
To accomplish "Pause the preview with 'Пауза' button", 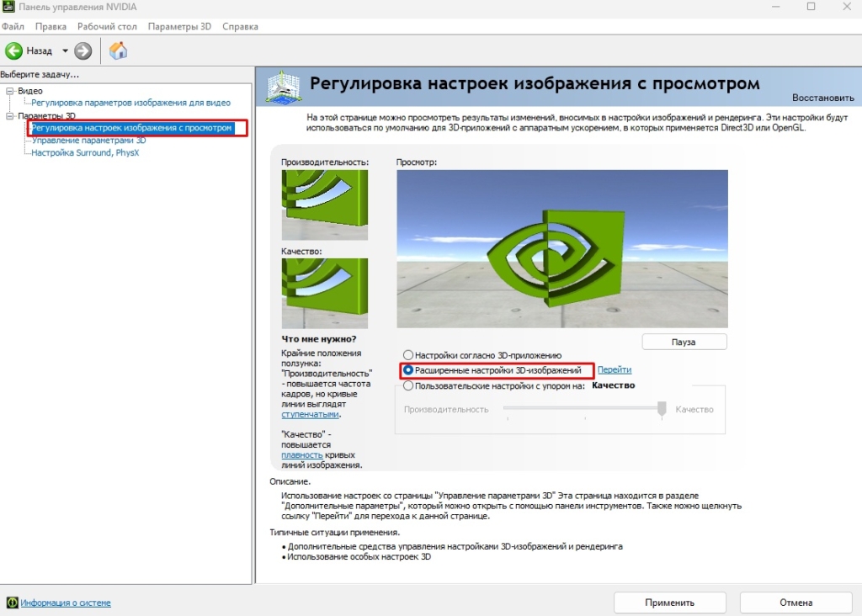I will click(x=684, y=342).
